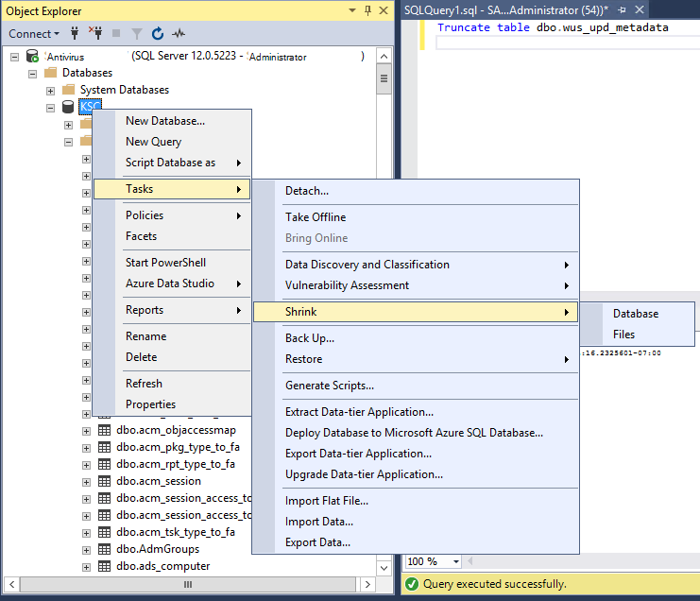Select Import Flat File... menu item
The height and width of the screenshot is (601, 700).
[x=416, y=501]
